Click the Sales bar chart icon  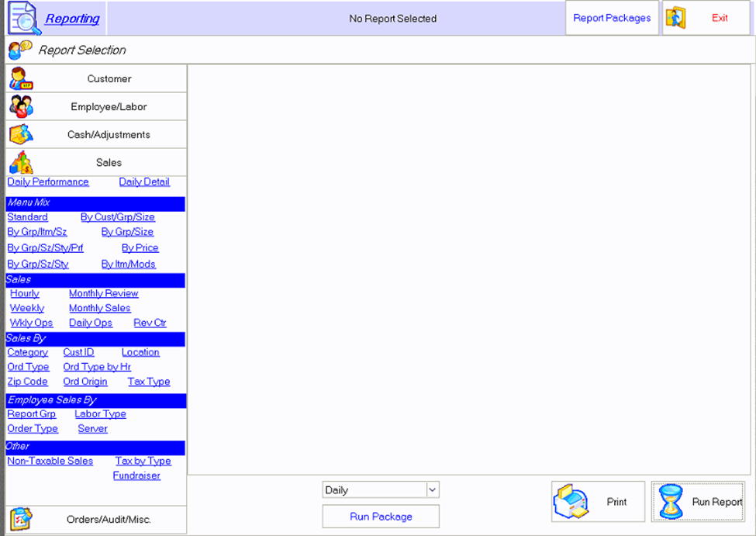[21, 163]
